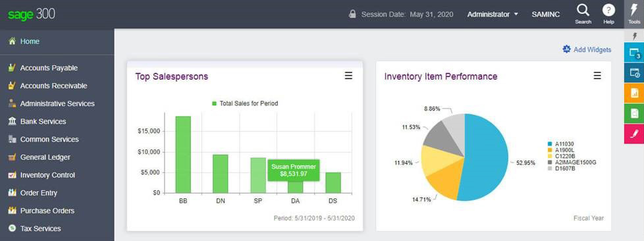Screen dimensions: 644x241
Task: Open the Help icon
Action: click(608, 14)
